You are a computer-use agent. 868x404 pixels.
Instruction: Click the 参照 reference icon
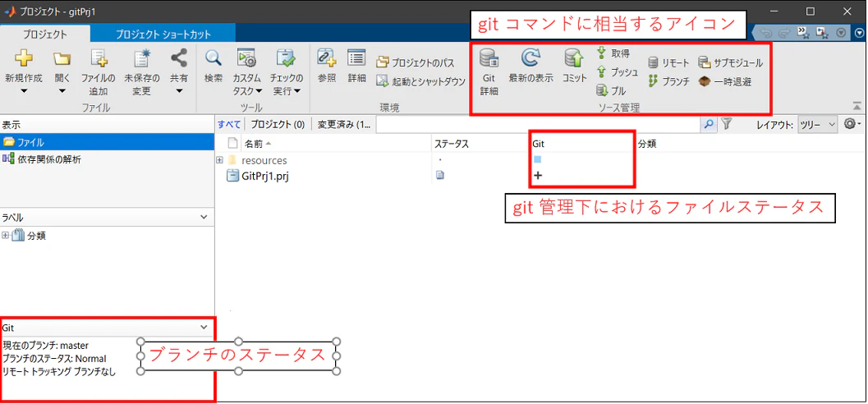pos(327,58)
